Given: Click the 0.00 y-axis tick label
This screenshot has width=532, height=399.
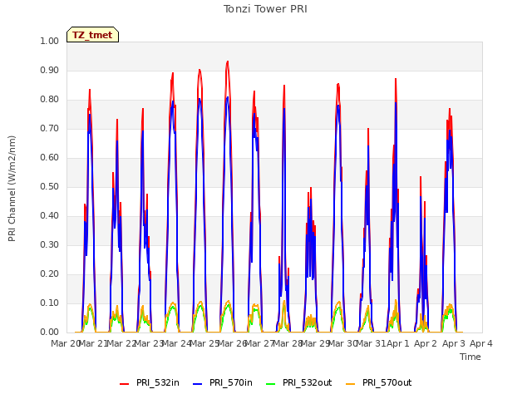Looking at the screenshot, I should click(50, 332).
